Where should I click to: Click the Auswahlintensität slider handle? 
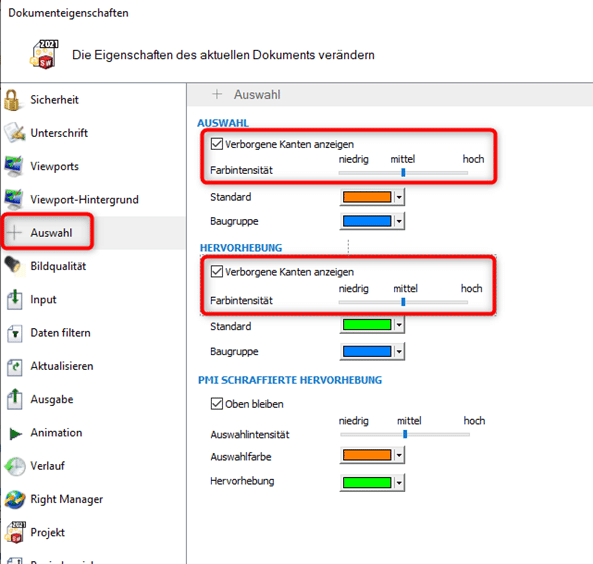405,434
